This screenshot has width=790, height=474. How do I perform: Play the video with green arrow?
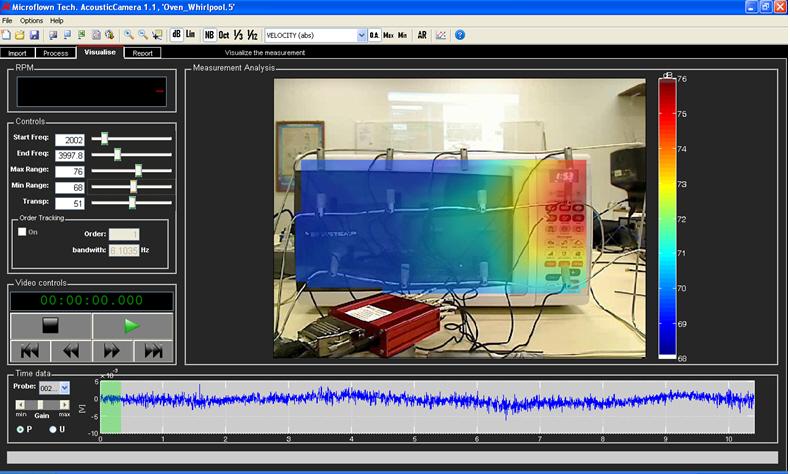pyautogui.click(x=133, y=326)
